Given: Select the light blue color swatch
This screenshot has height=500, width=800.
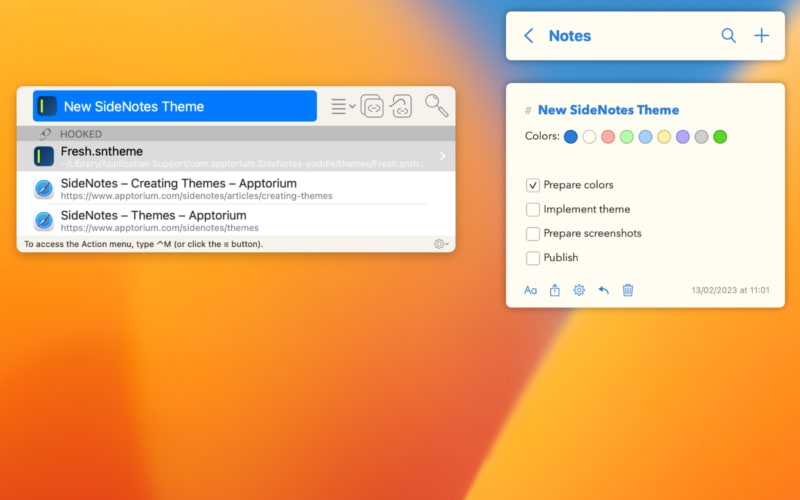Looking at the screenshot, I should pyautogui.click(x=645, y=137).
